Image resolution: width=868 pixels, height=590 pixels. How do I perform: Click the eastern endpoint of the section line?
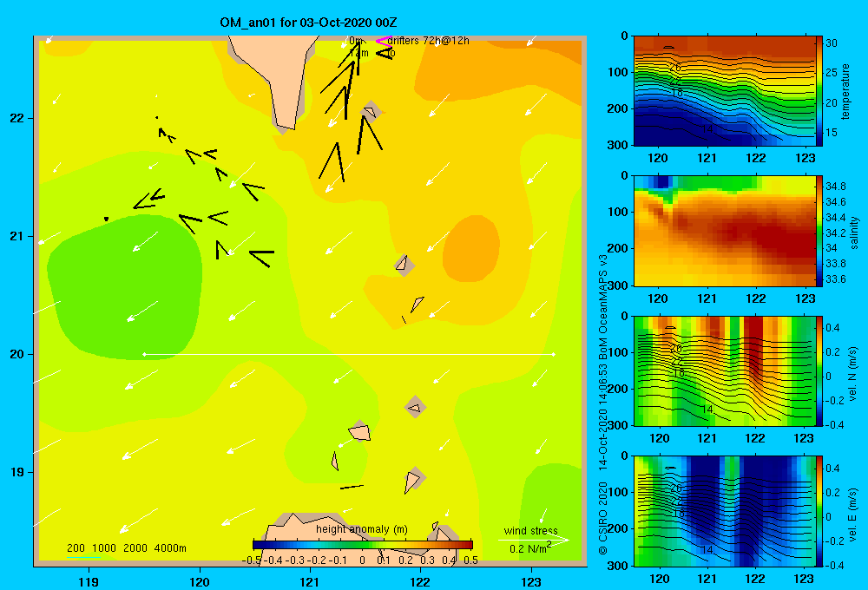click(x=554, y=354)
